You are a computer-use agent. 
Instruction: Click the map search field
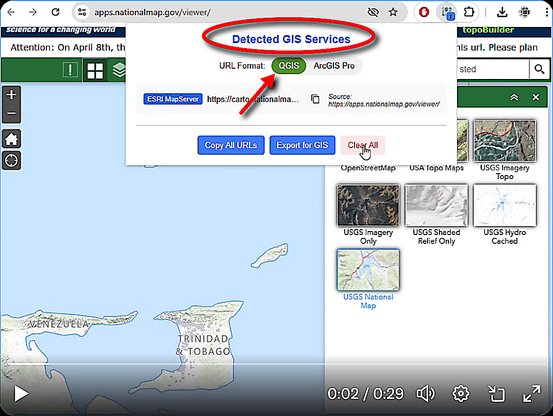pos(492,69)
